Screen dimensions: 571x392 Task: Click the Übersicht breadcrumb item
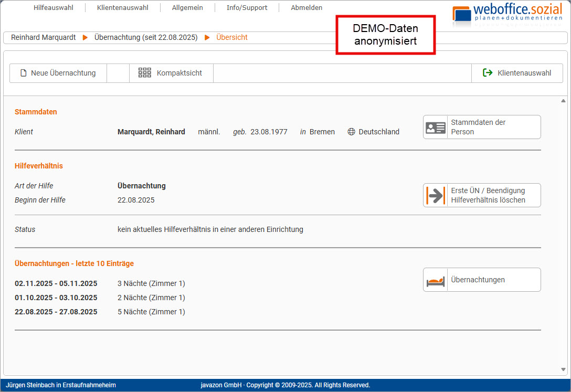coord(232,38)
